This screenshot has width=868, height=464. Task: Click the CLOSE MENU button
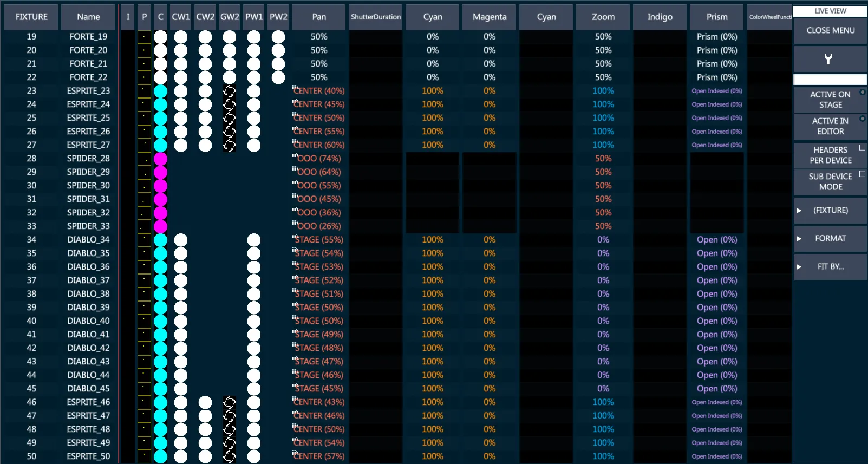click(x=830, y=30)
